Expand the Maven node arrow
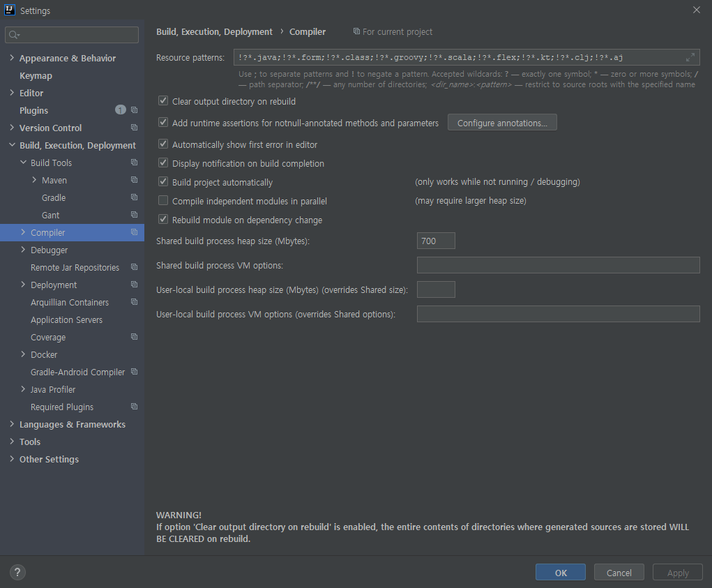Image resolution: width=712 pixels, height=588 pixels. click(x=34, y=180)
